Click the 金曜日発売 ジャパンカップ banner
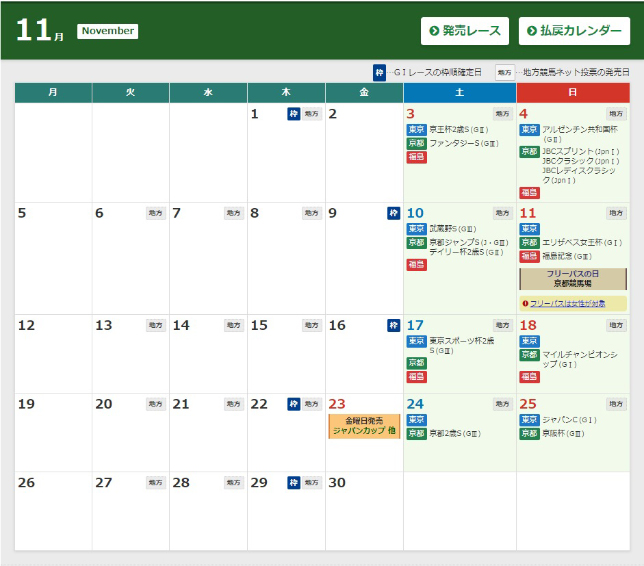This screenshot has height=566, width=644. point(364,426)
